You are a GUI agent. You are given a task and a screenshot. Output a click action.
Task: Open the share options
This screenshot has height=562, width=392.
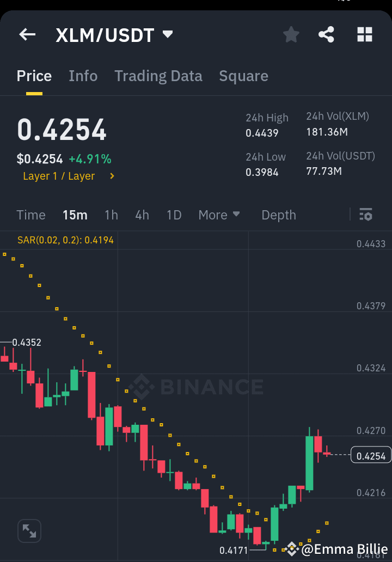point(326,34)
